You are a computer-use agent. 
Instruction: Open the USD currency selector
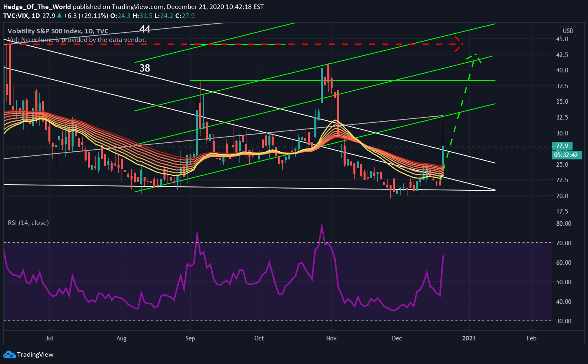568,31
